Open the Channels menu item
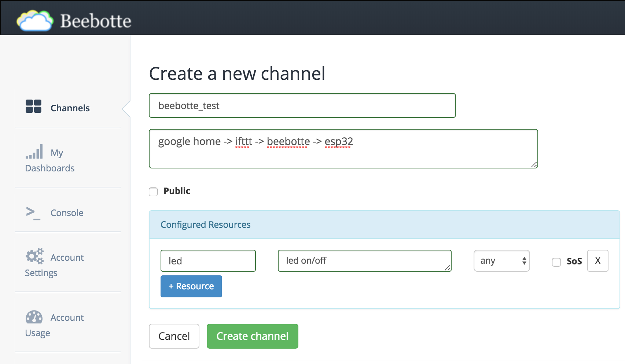 coord(70,108)
